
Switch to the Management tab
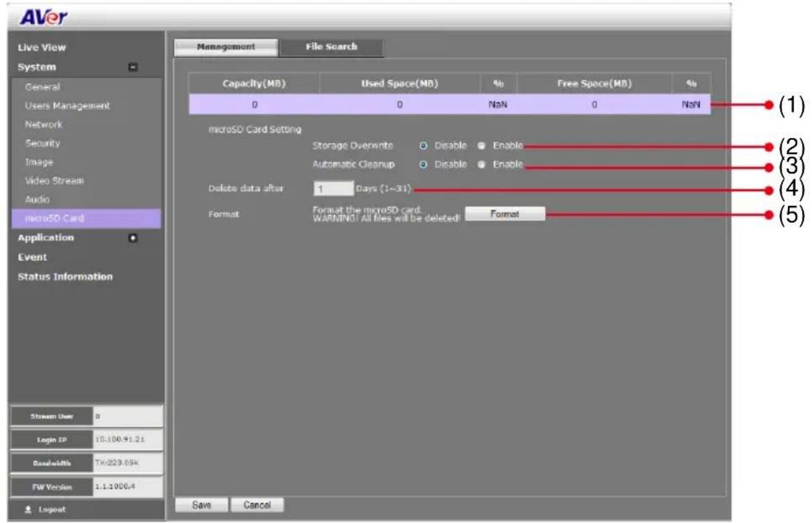coord(225,47)
